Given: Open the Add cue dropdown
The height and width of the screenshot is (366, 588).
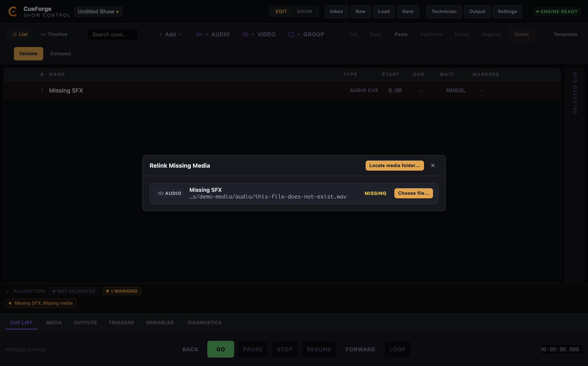Looking at the screenshot, I should 170,34.
